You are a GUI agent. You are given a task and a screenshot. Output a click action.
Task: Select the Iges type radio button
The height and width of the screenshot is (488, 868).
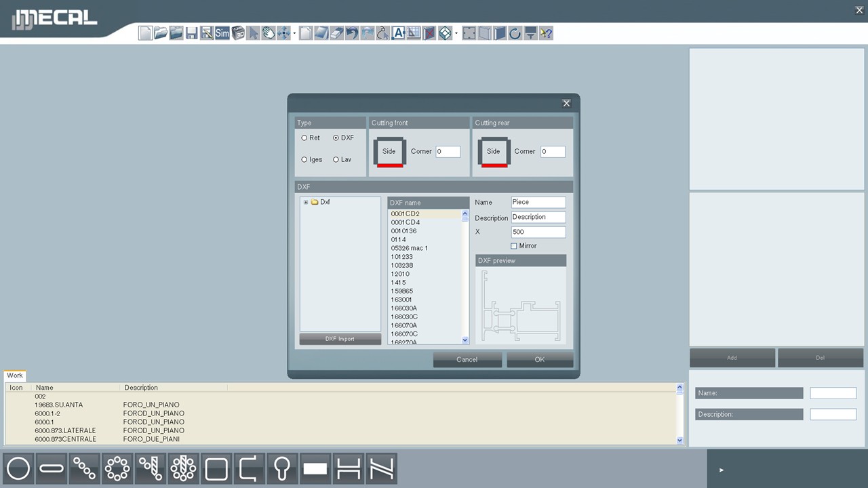(x=304, y=160)
